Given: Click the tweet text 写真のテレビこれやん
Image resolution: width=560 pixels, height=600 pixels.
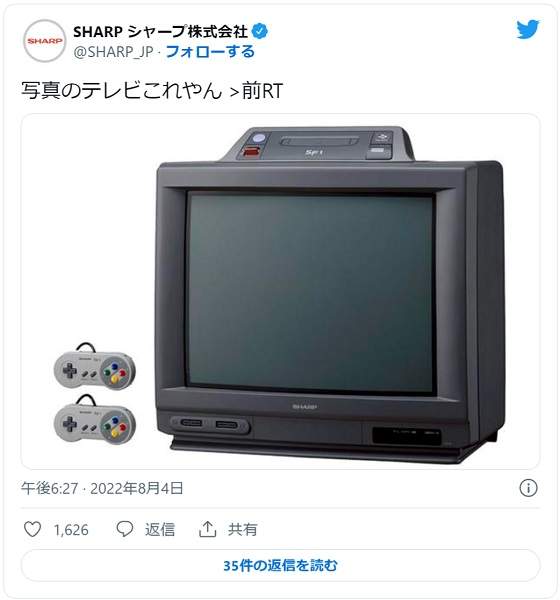Looking at the screenshot, I should pyautogui.click(x=121, y=91).
